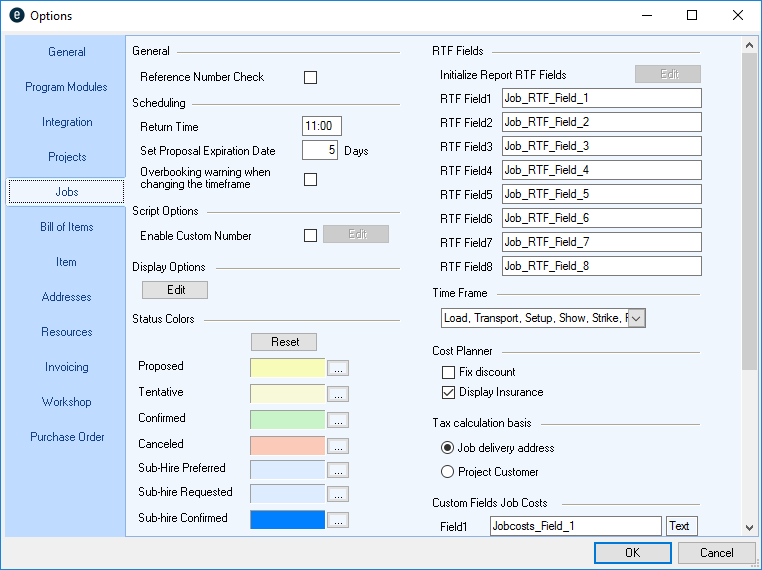The image size is (762, 570).
Task: Click ellipsis button for Sub-Hire Preferred
Action: click(x=338, y=468)
